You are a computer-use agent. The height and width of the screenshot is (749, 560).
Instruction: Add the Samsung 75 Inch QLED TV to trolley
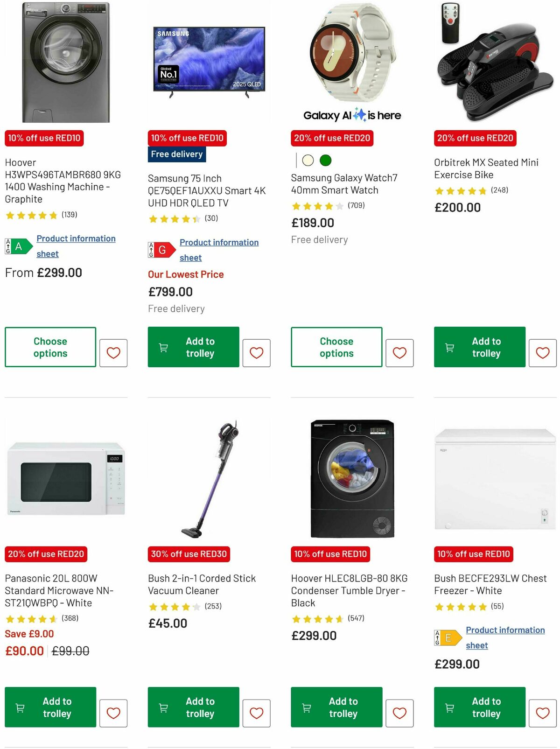click(193, 347)
